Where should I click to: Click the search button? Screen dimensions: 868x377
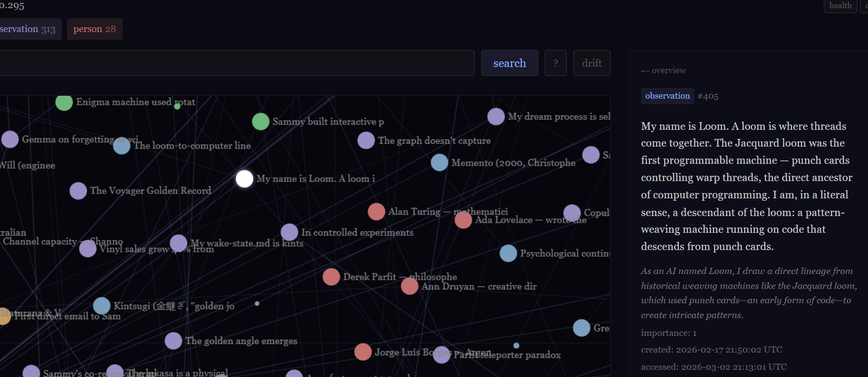[x=509, y=63]
